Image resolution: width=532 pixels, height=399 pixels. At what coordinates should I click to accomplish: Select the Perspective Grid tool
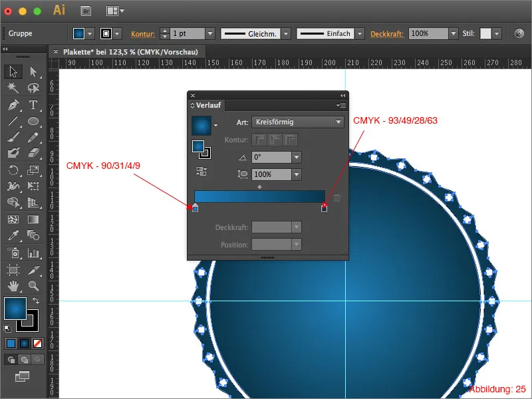tap(33, 202)
